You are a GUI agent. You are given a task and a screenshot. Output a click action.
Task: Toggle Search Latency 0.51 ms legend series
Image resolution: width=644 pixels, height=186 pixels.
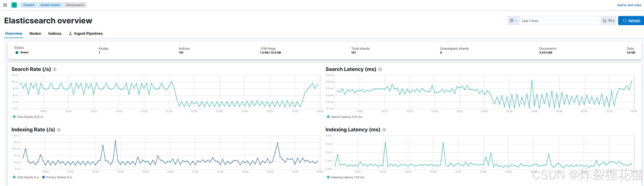click(x=345, y=117)
